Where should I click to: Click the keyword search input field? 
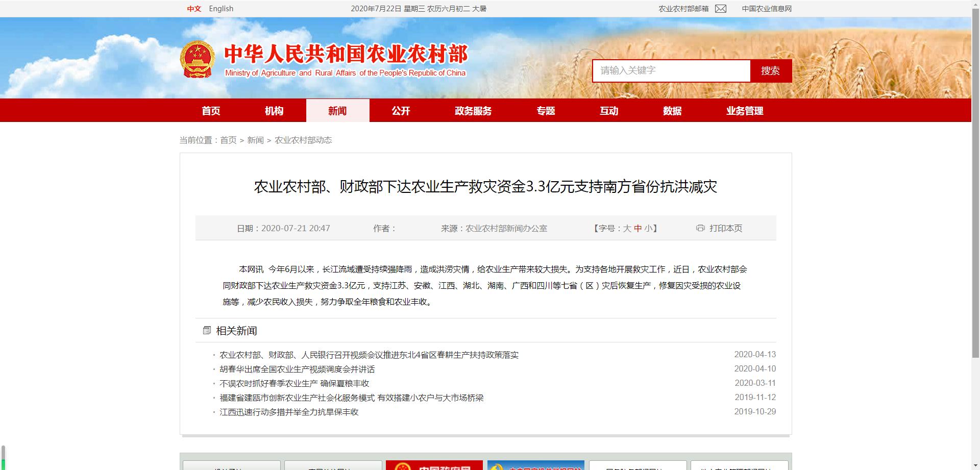point(671,70)
